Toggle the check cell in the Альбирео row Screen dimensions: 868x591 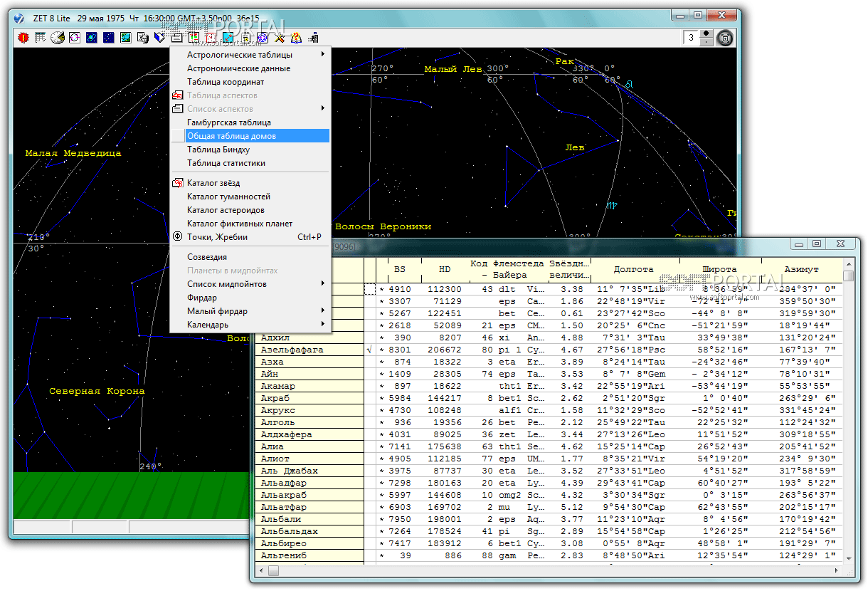[x=369, y=543]
